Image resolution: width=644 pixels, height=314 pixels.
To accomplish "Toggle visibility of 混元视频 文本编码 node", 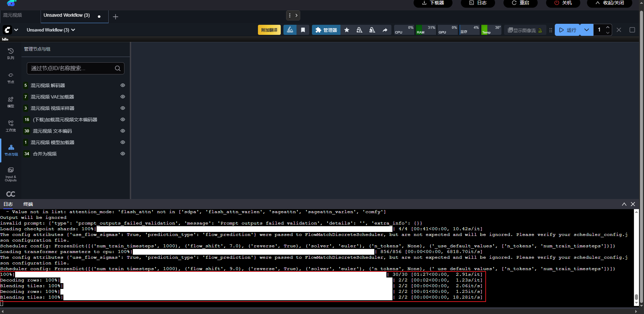I will (x=123, y=131).
